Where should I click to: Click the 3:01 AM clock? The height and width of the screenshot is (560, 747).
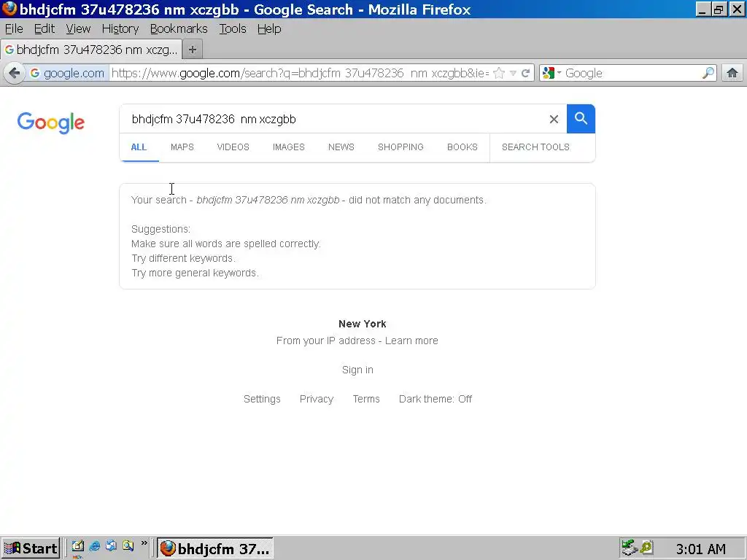pyautogui.click(x=701, y=549)
